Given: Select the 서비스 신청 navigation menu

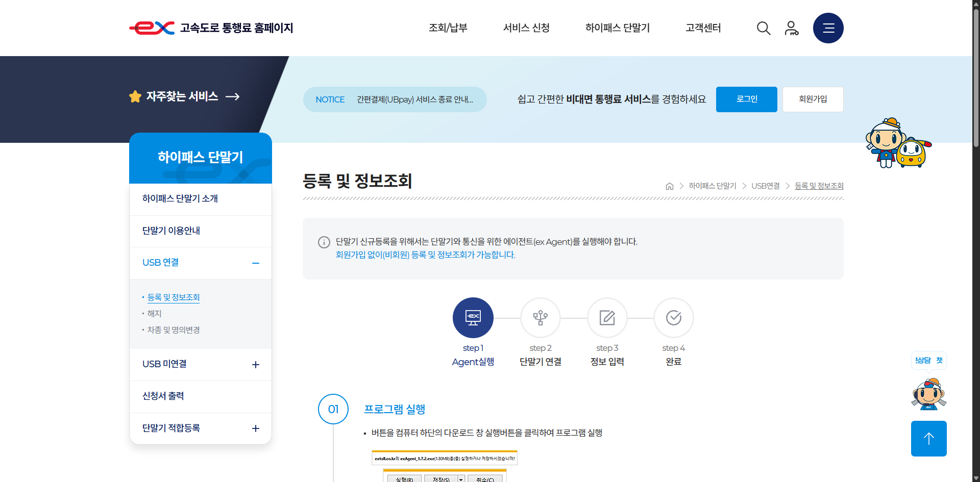Looking at the screenshot, I should (x=526, y=28).
